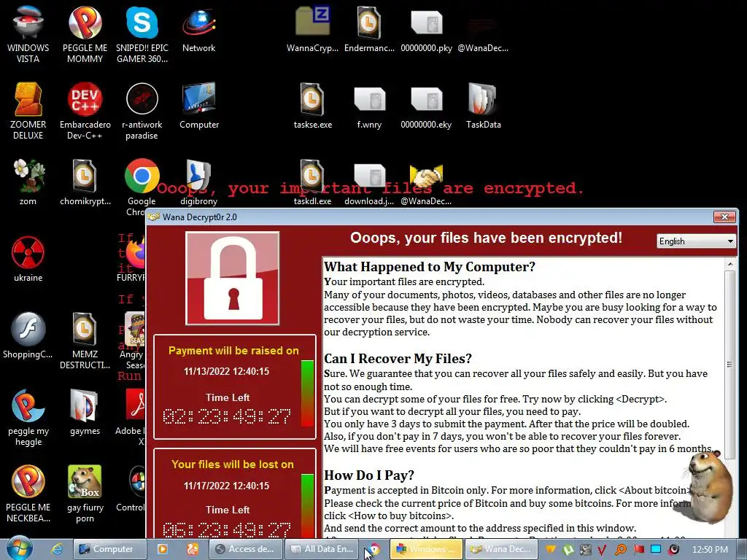747x560 pixels.
Task: Click the payment raise progress bar
Action: coord(307,393)
